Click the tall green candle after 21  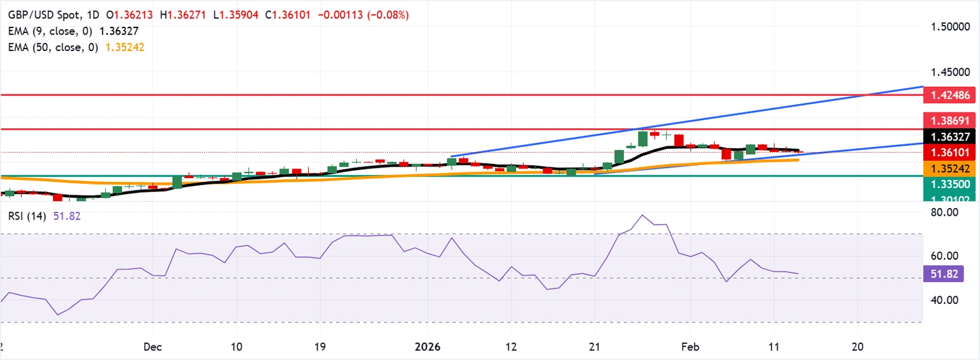(x=643, y=139)
